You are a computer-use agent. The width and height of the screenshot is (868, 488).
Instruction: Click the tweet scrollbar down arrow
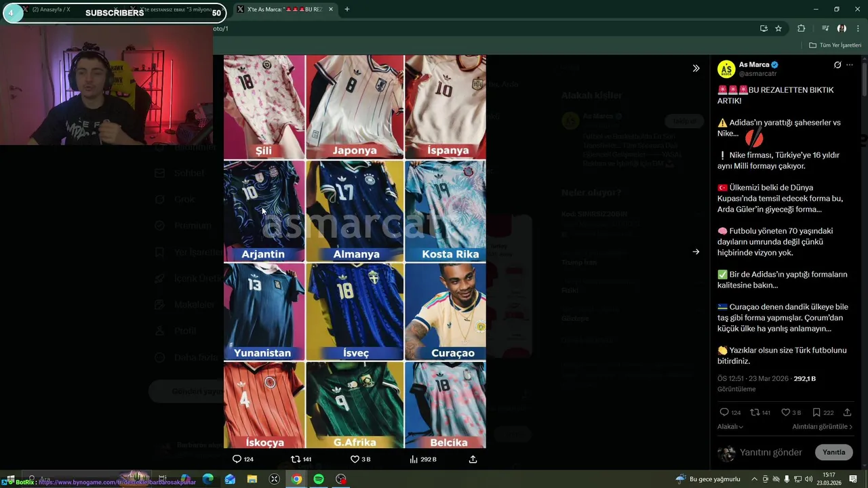click(x=864, y=466)
